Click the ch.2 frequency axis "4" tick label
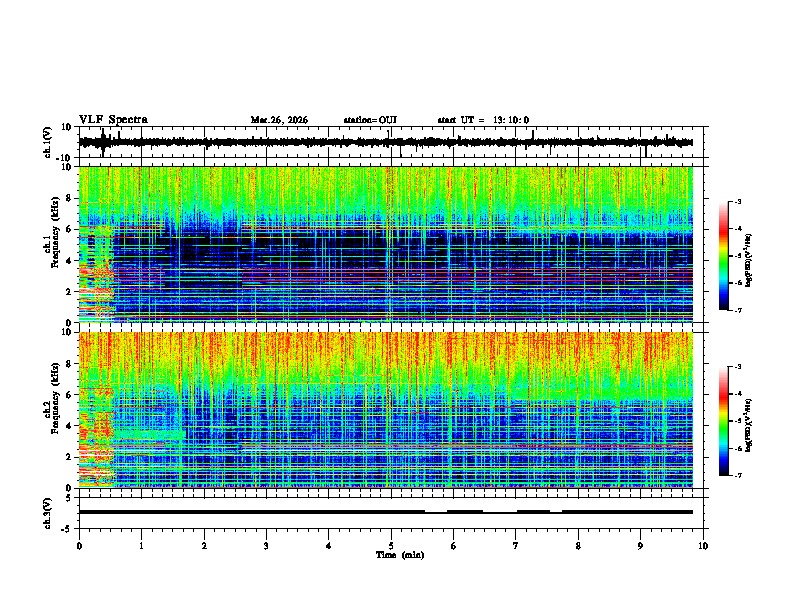 pos(71,426)
